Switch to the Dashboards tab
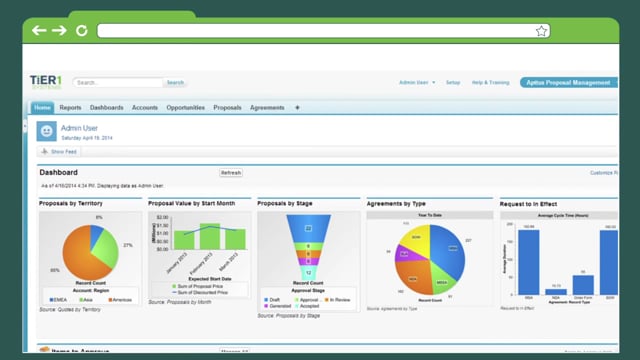Viewport: 640px width, 360px height. click(107, 108)
